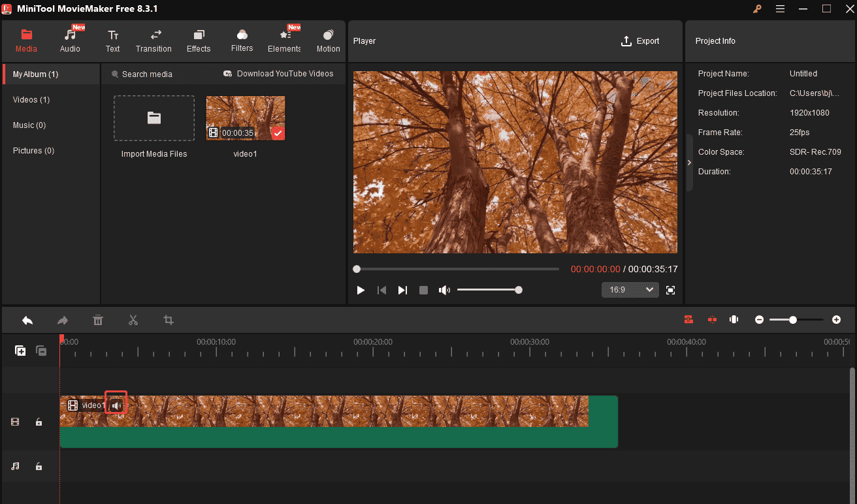Lock the video track
857x504 pixels.
tap(39, 422)
